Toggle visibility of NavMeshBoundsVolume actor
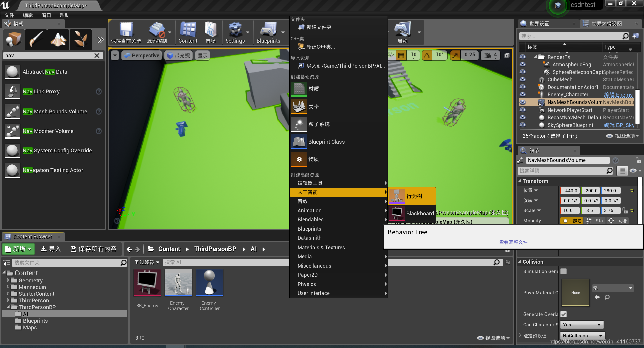The image size is (644, 348). [523, 102]
